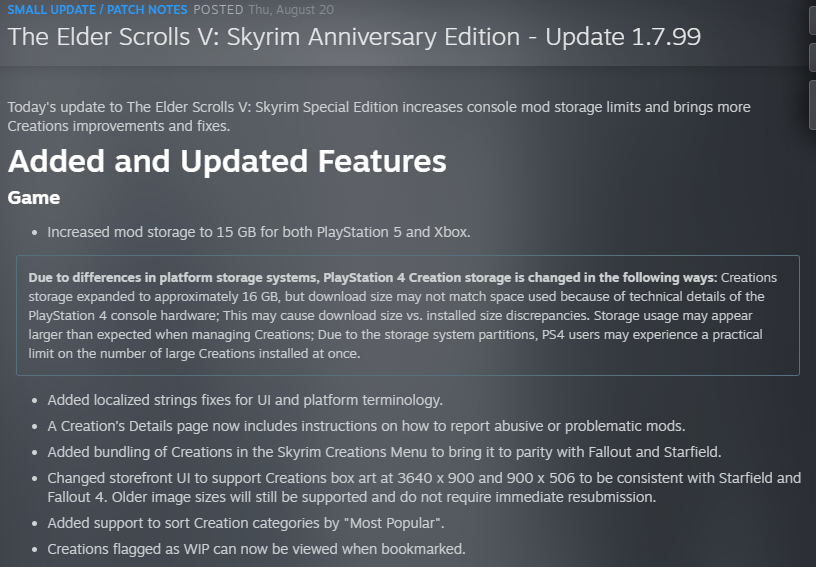Click the word POSTED in the header
Image resolution: width=816 pixels, height=567 pixels.
218,9
